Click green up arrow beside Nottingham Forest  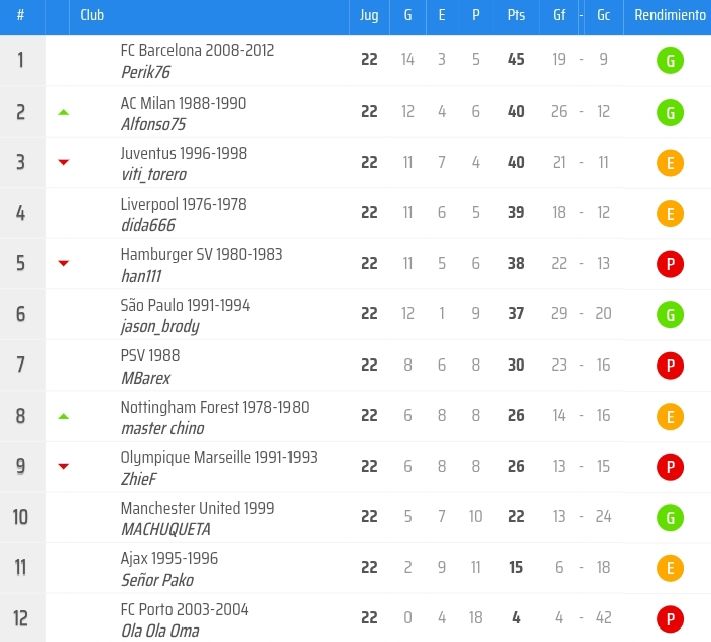tap(64, 415)
